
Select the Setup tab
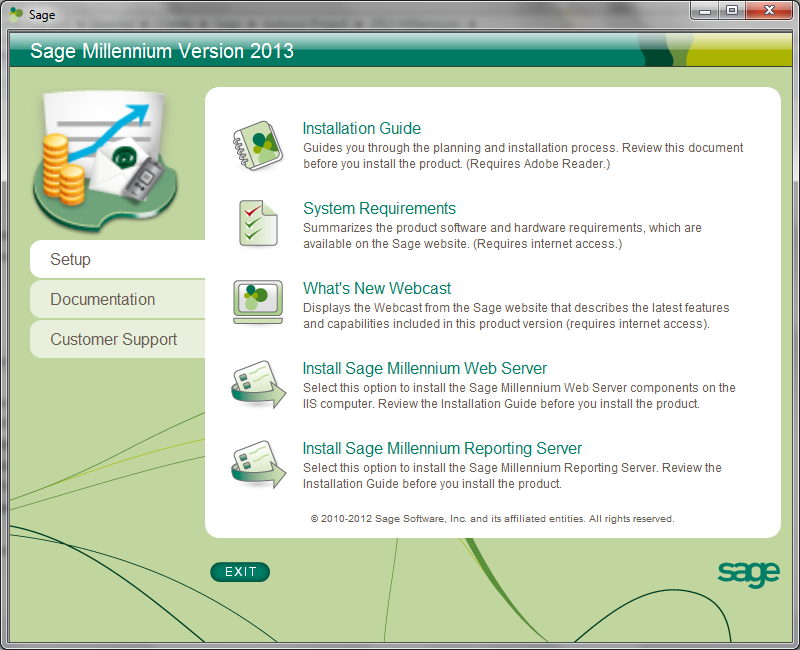(x=118, y=259)
